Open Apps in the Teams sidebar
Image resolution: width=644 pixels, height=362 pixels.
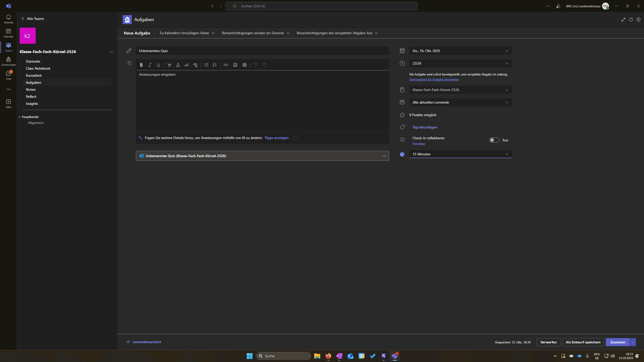[9, 104]
